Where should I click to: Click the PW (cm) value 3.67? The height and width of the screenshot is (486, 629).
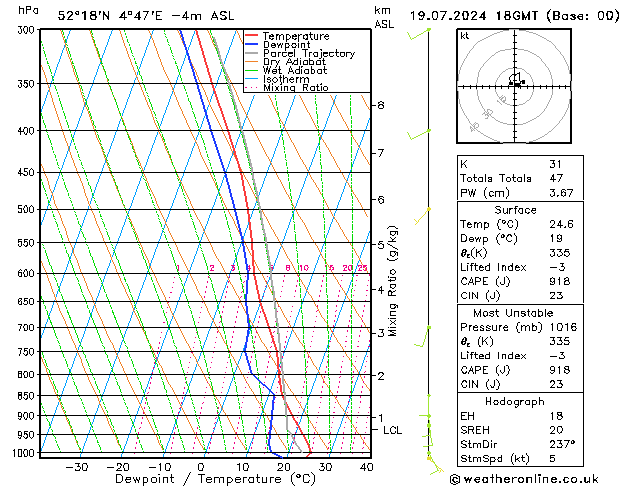[x=561, y=193]
